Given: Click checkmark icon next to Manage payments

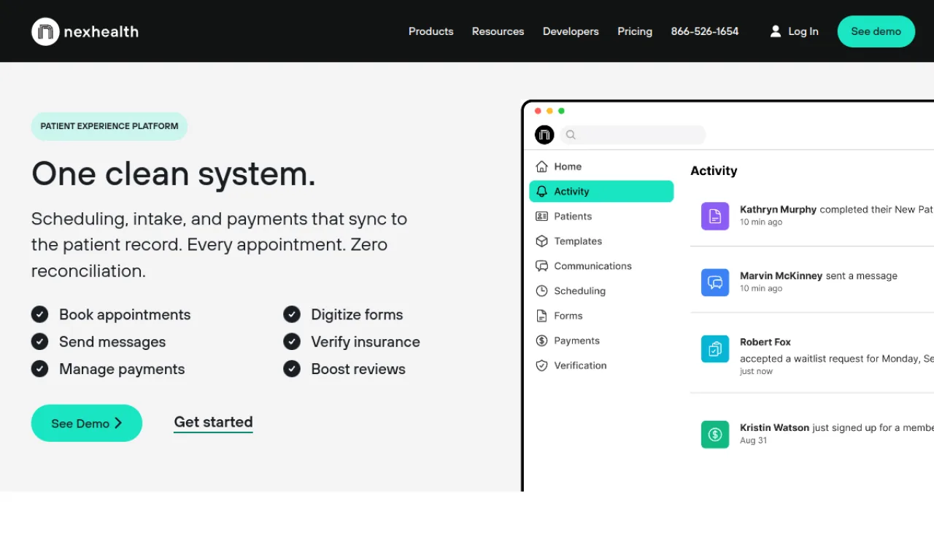Looking at the screenshot, I should click(x=39, y=368).
